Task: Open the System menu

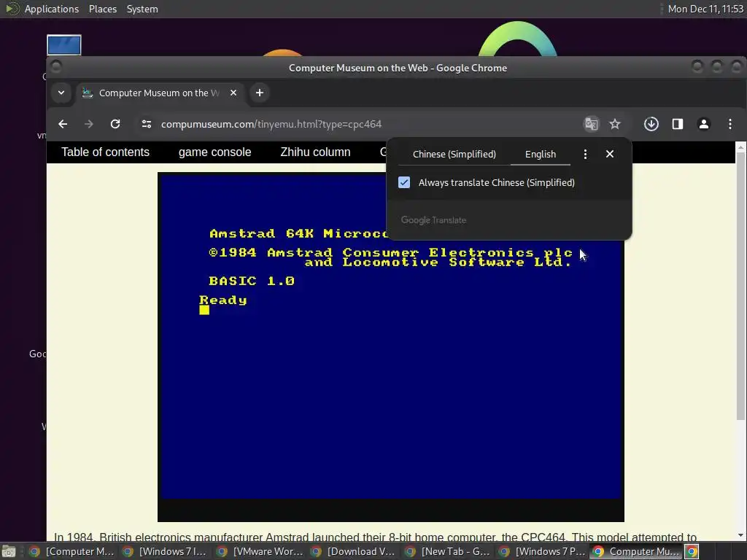Action: [142, 9]
